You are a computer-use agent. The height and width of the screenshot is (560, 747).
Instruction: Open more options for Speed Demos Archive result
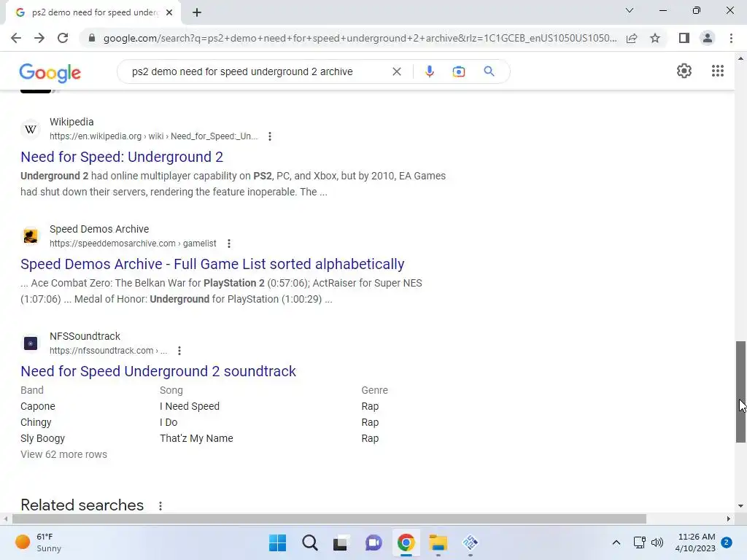[228, 244]
